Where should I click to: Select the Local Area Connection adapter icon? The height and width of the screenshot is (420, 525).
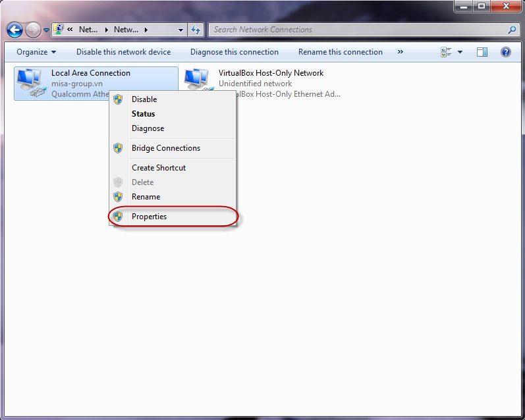[30, 82]
